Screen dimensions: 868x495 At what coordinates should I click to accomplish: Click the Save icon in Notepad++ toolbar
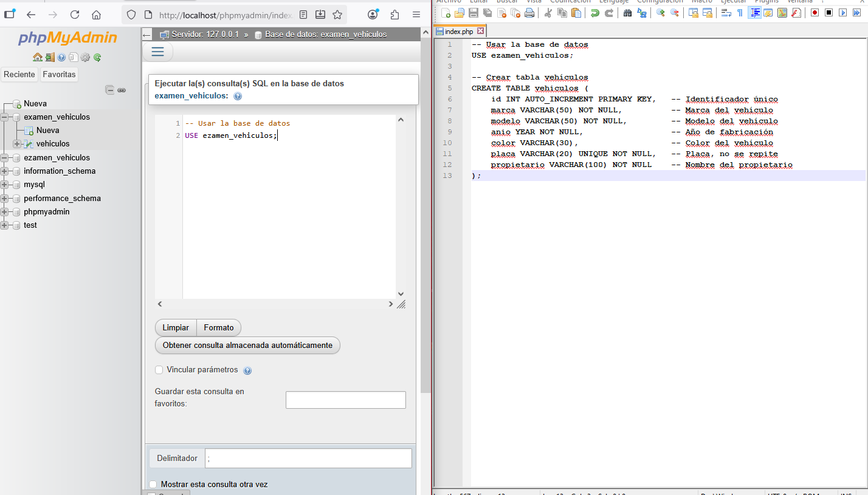click(x=473, y=13)
